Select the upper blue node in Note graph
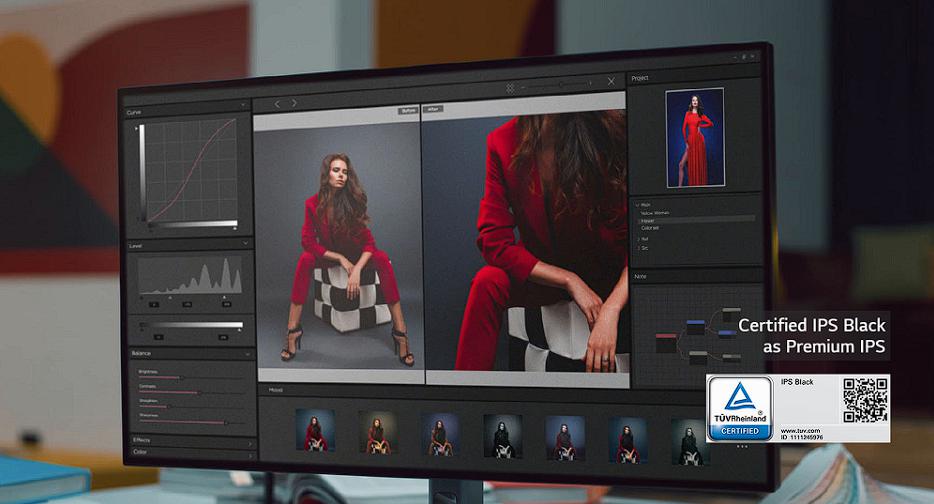Screen dimensions: 934x504 [695, 327]
